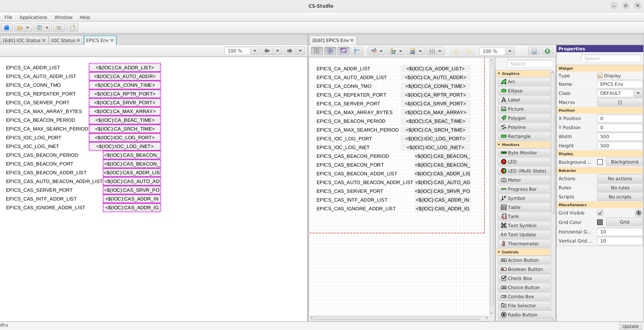Screen dimensions: 644x330
Task: Uncheck the Grid Visible checkbox
Action: tap(600, 213)
